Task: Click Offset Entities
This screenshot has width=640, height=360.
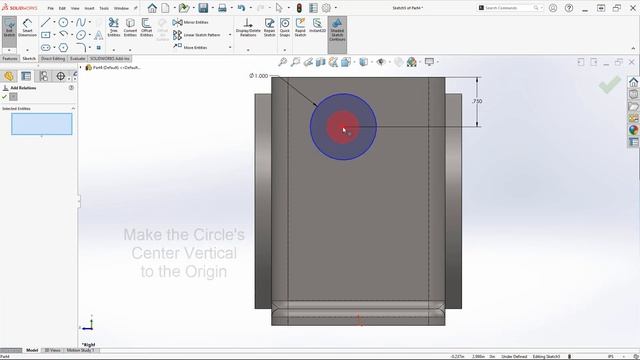Action: pos(147,28)
